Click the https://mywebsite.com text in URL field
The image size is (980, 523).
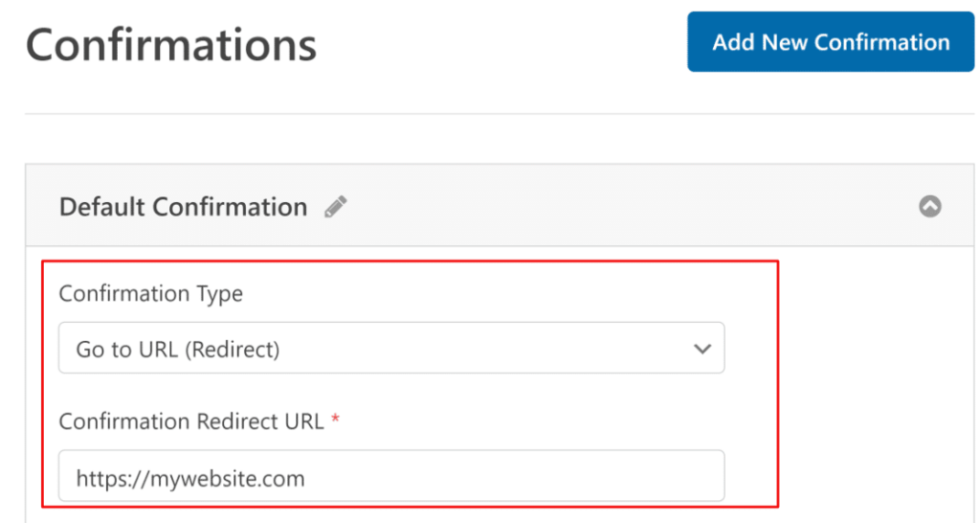[x=190, y=477]
